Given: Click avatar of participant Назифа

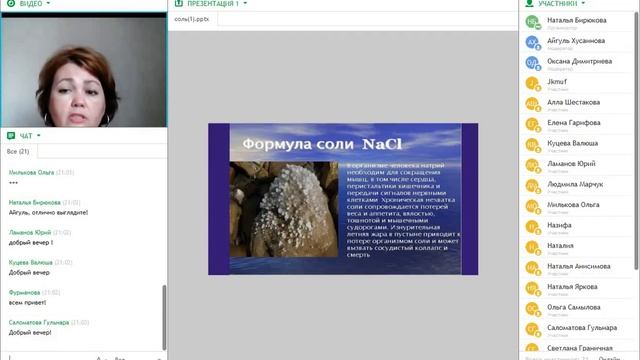Looking at the screenshot, I should coord(532,227).
